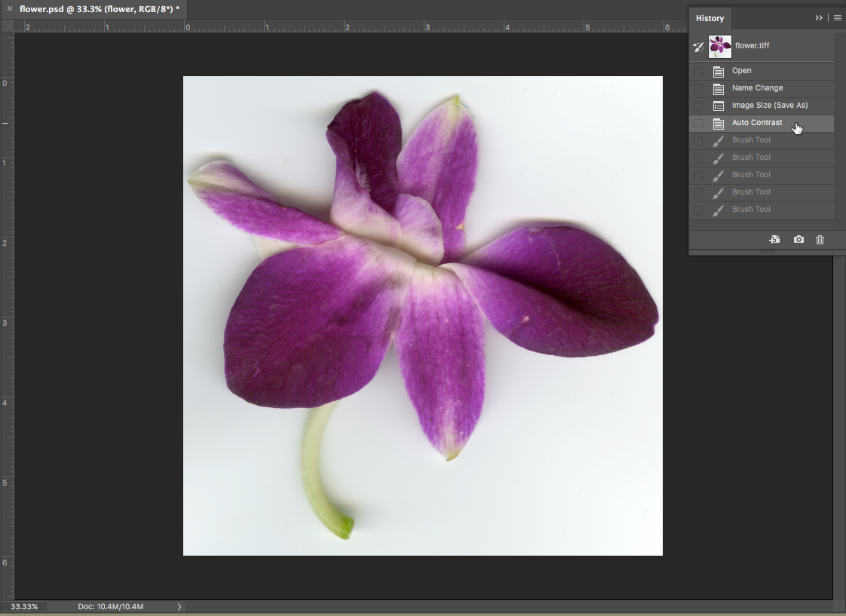Revert to the Image Size (Save As) state
This screenshot has width=846, height=616.
[769, 106]
